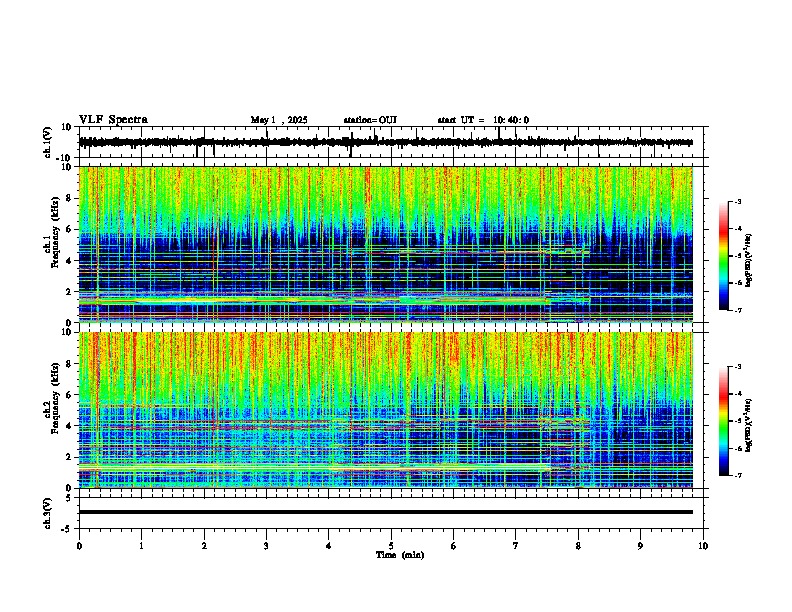Click the upper ch.1 PSD color bar

723,256
